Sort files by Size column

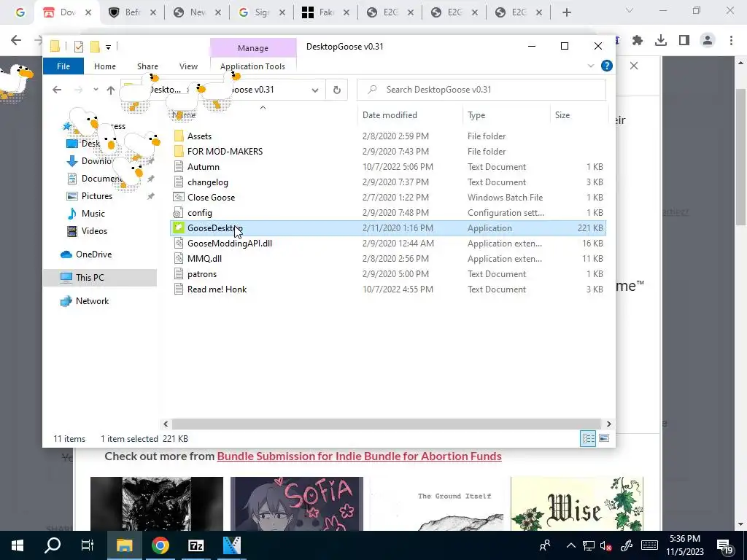click(x=562, y=114)
